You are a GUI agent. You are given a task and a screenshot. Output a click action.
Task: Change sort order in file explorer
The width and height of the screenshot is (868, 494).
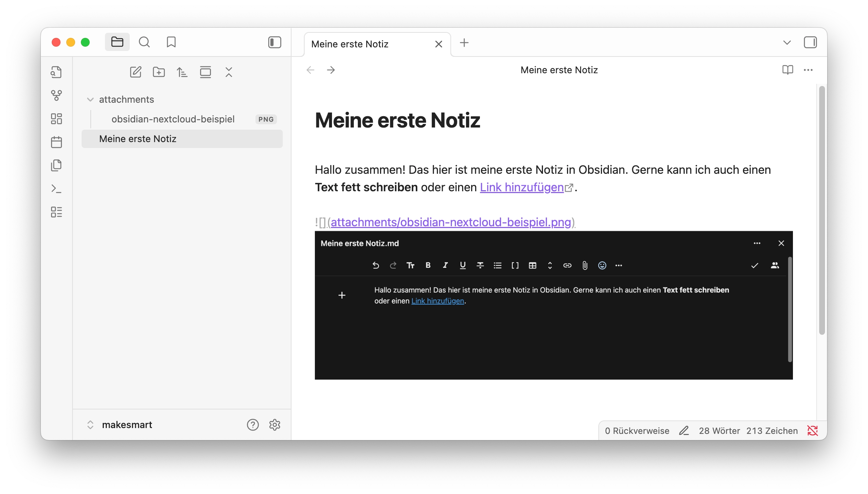tap(182, 72)
